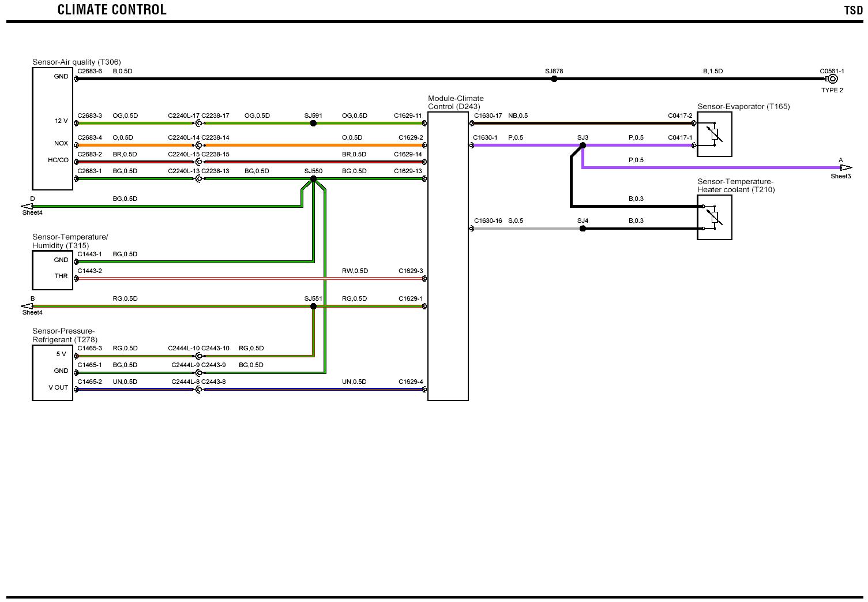Click the SJ550 splice junction
The width and height of the screenshot is (868, 602).
[x=313, y=179]
